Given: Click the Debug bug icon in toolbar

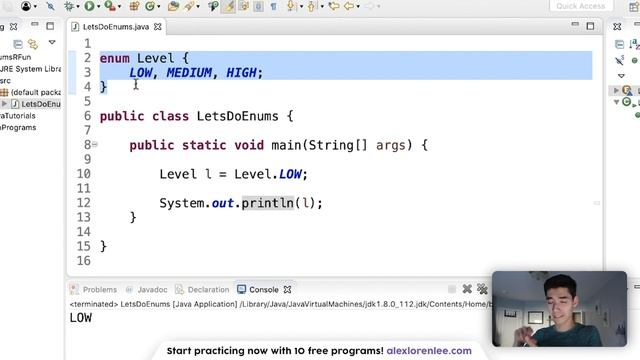Looking at the screenshot, I should click(x=69, y=6).
